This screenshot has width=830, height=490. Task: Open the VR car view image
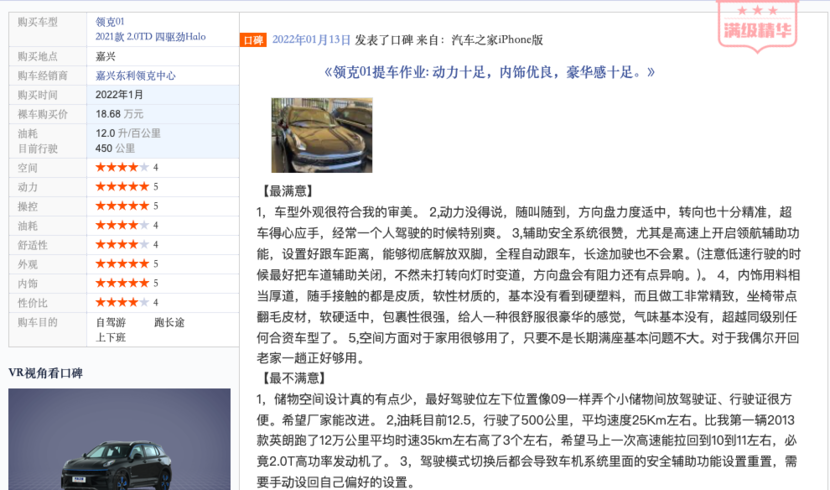tap(119, 439)
